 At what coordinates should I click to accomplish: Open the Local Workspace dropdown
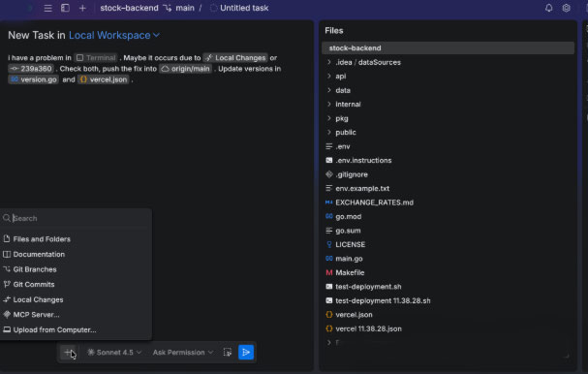click(114, 35)
